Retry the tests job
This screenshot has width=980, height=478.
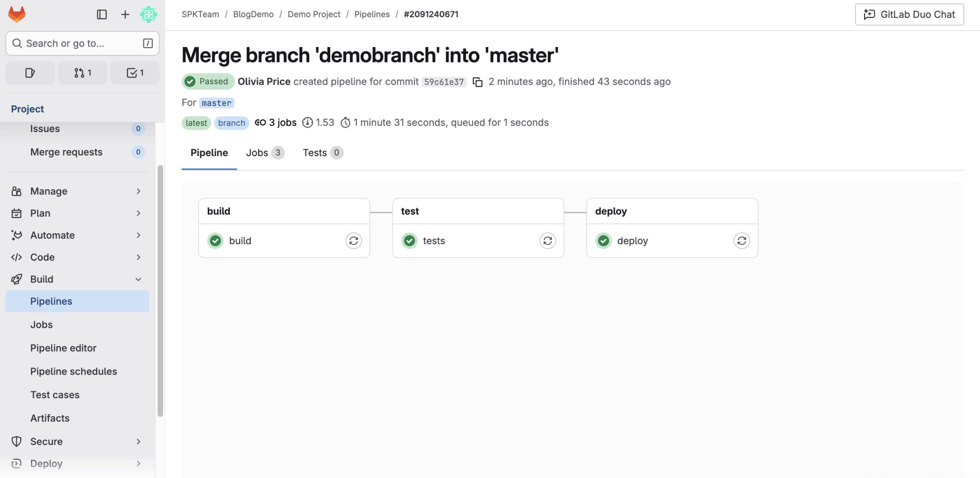point(547,241)
